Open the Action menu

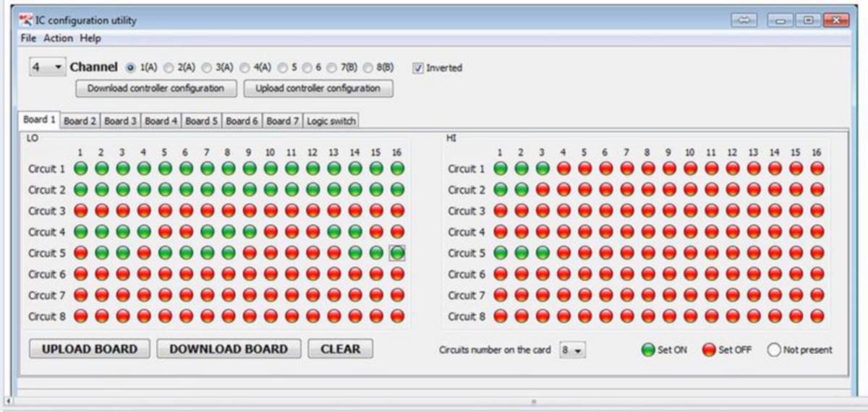(x=58, y=38)
